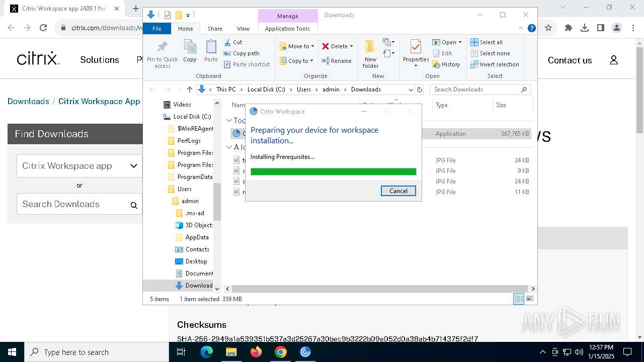Click the account user icon on Citrix
Viewport: 644px width, 362px height.
point(614,60)
